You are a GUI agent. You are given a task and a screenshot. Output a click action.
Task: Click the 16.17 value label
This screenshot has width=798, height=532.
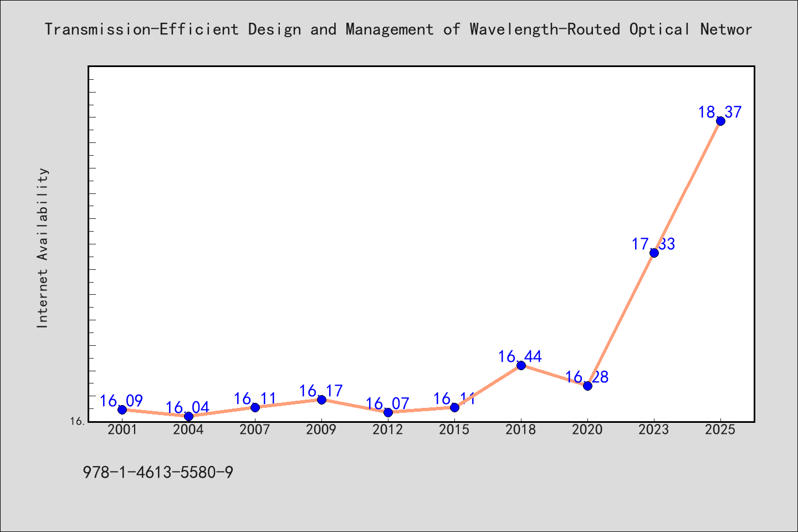tap(321, 391)
